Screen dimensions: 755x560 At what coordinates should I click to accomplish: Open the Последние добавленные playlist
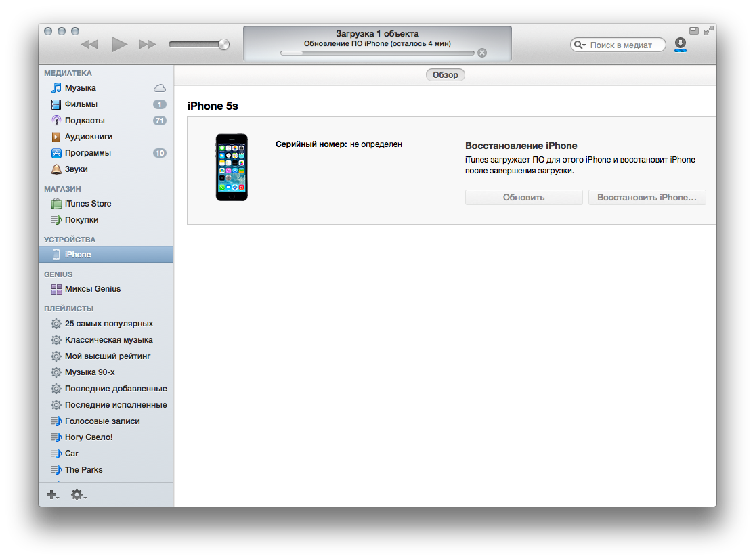point(106,389)
